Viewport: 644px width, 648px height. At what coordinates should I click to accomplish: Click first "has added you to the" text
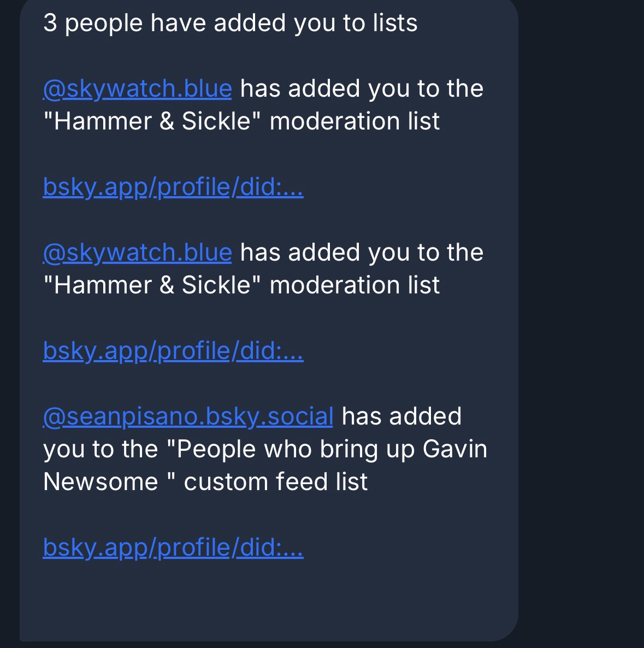point(362,89)
